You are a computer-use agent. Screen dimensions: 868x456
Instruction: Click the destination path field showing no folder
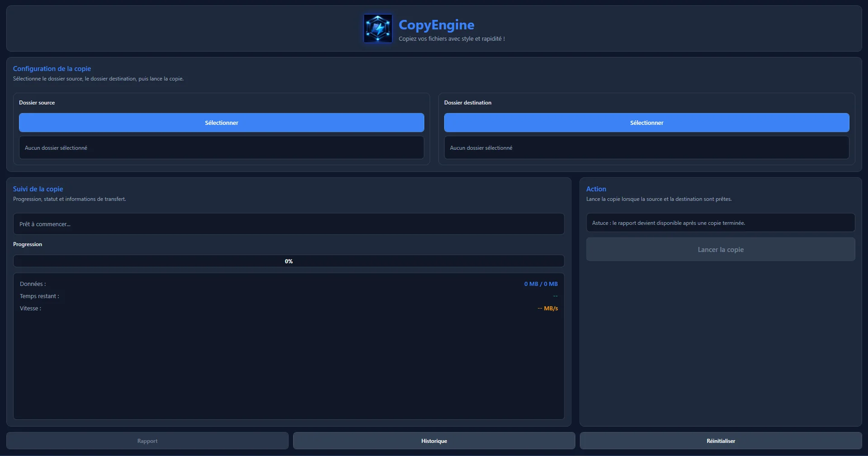point(647,147)
